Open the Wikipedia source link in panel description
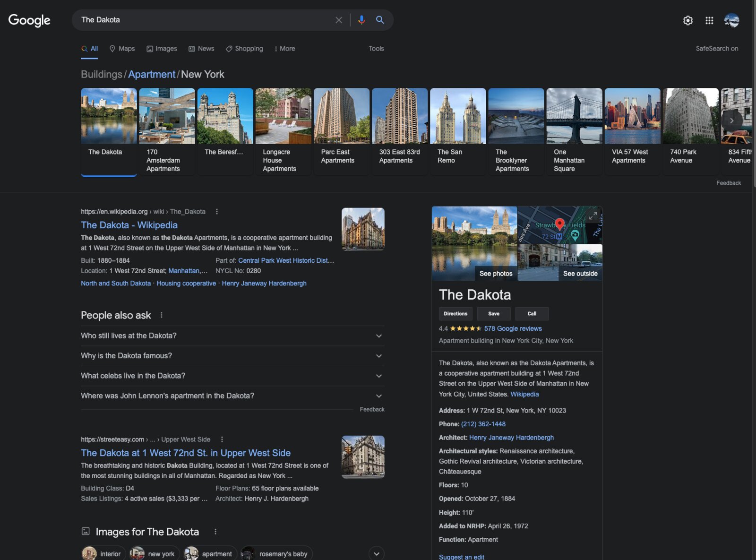 point(524,394)
